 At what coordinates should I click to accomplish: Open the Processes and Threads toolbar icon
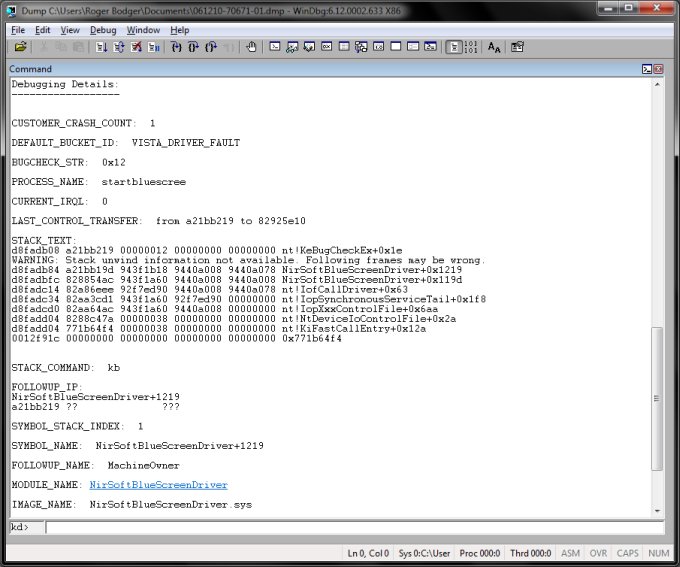click(413, 46)
